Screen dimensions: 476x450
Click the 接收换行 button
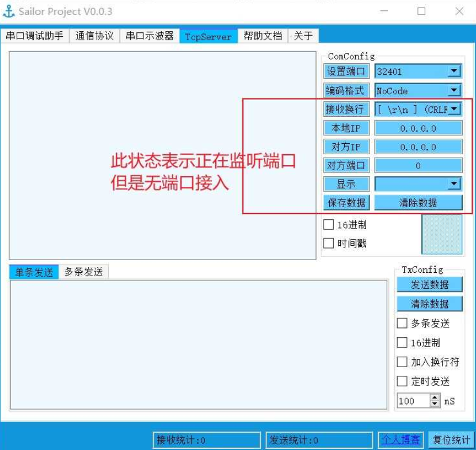tap(345, 109)
